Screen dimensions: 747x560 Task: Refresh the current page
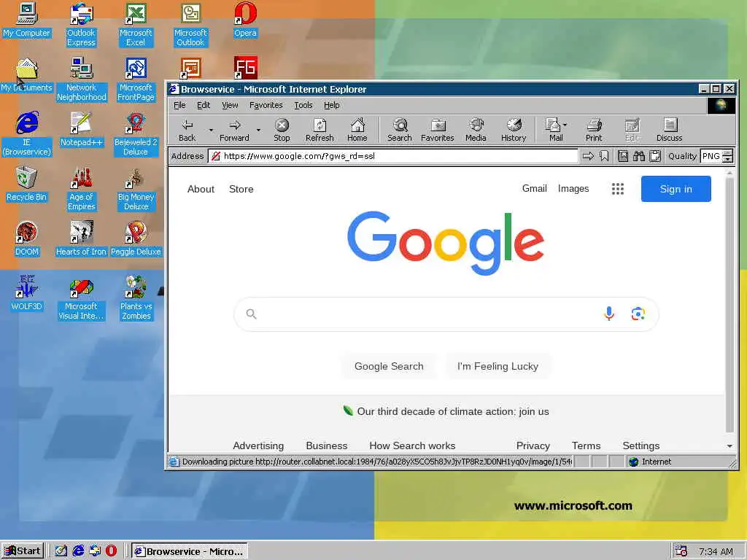click(320, 130)
